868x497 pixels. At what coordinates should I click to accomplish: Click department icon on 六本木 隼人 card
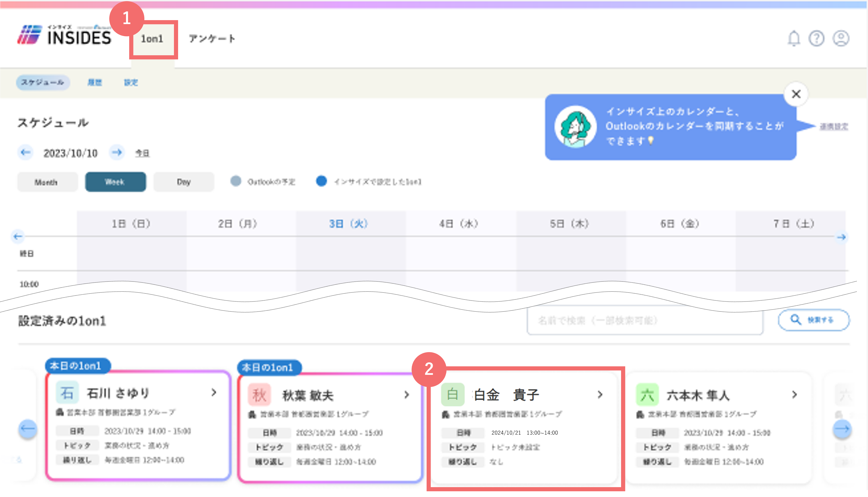click(640, 414)
